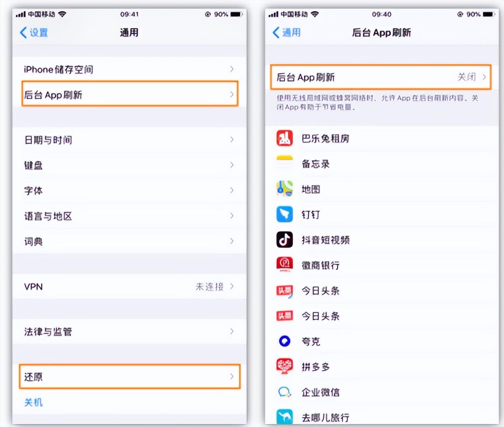Tap left screen signal strength bars
The height and width of the screenshot is (427, 504).
pos(21,14)
